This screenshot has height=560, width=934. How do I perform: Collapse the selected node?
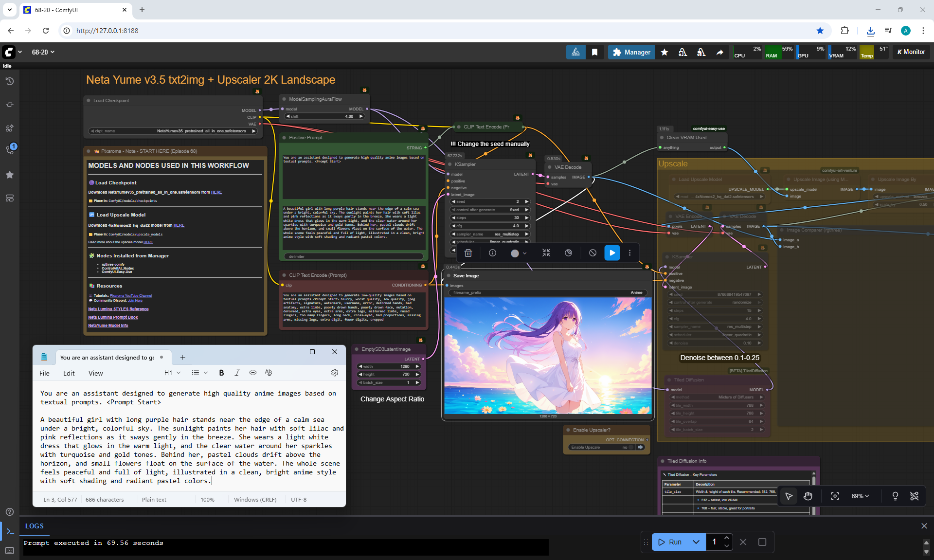[x=546, y=253]
